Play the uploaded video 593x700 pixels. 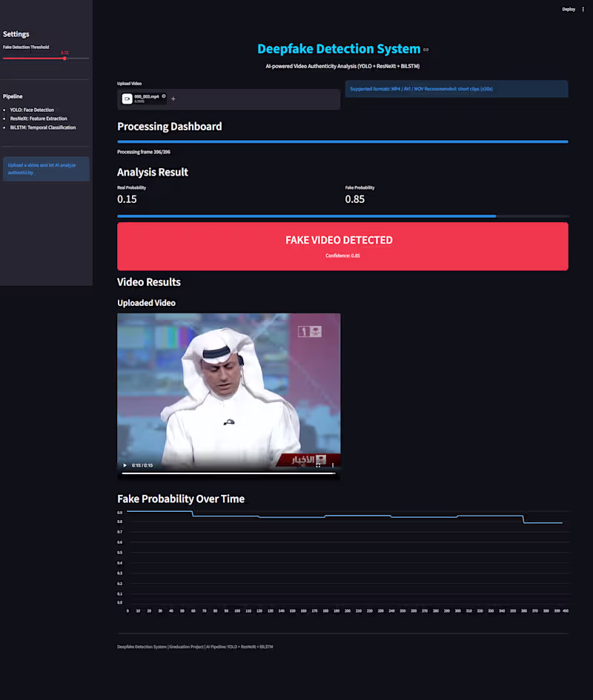[x=125, y=465]
